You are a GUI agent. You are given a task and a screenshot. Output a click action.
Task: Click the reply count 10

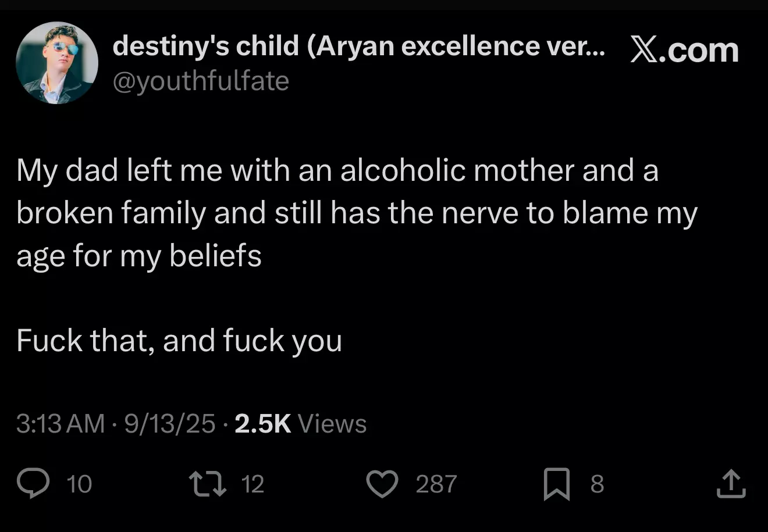pos(79,484)
